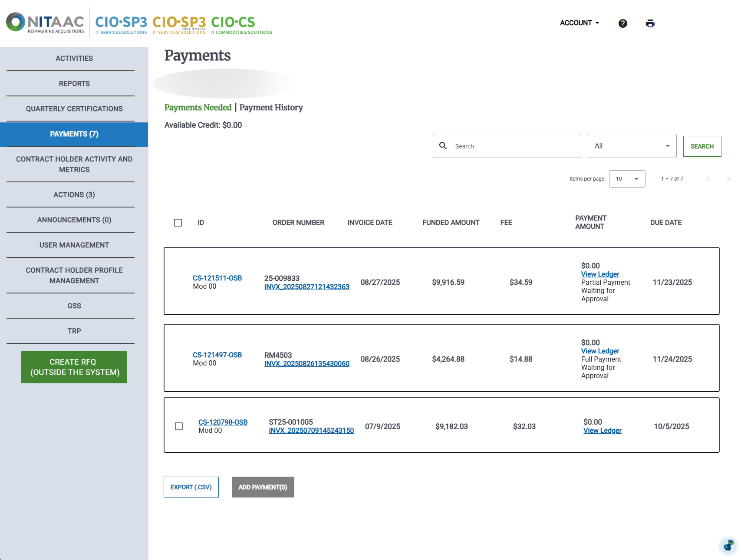Screen dimensions: 741x560
Task: Expand the All filter dropdown
Action: (x=632, y=146)
